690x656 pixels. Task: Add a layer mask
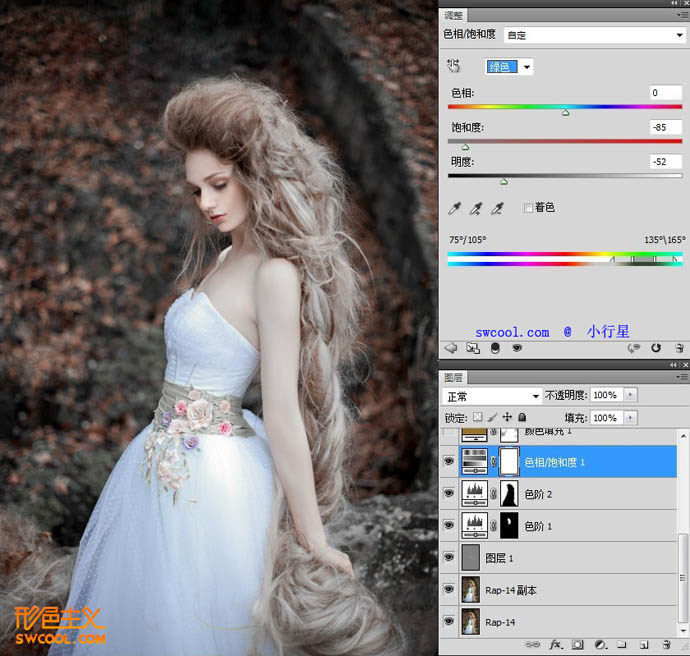click(x=576, y=645)
